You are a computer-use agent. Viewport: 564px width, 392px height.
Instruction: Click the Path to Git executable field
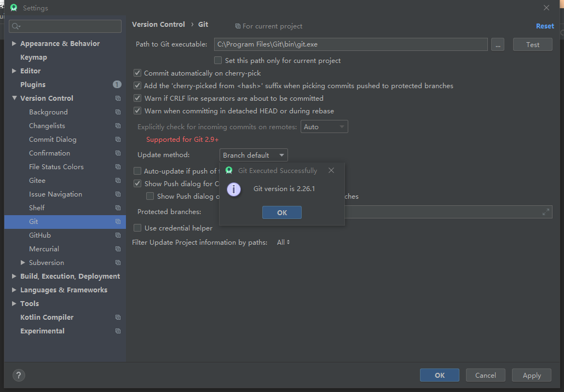pyautogui.click(x=350, y=44)
